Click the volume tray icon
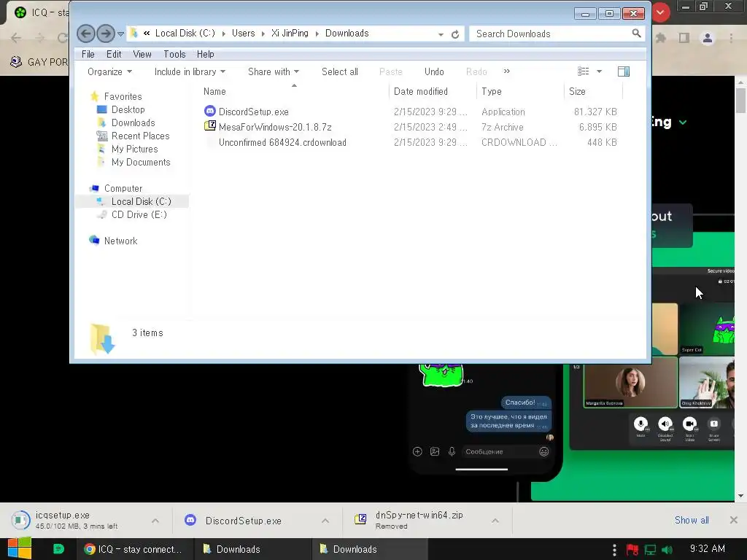The width and height of the screenshot is (747, 560). tap(667, 550)
